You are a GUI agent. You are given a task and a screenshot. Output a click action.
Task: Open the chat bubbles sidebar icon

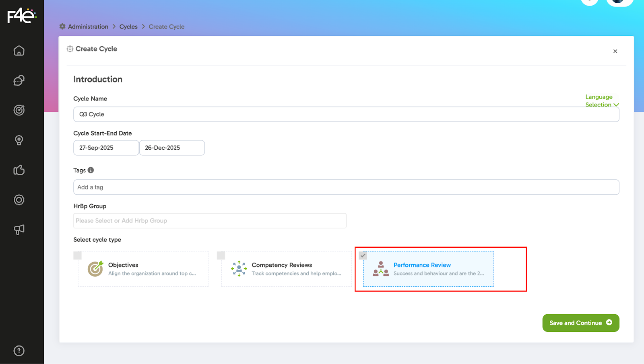point(19,80)
